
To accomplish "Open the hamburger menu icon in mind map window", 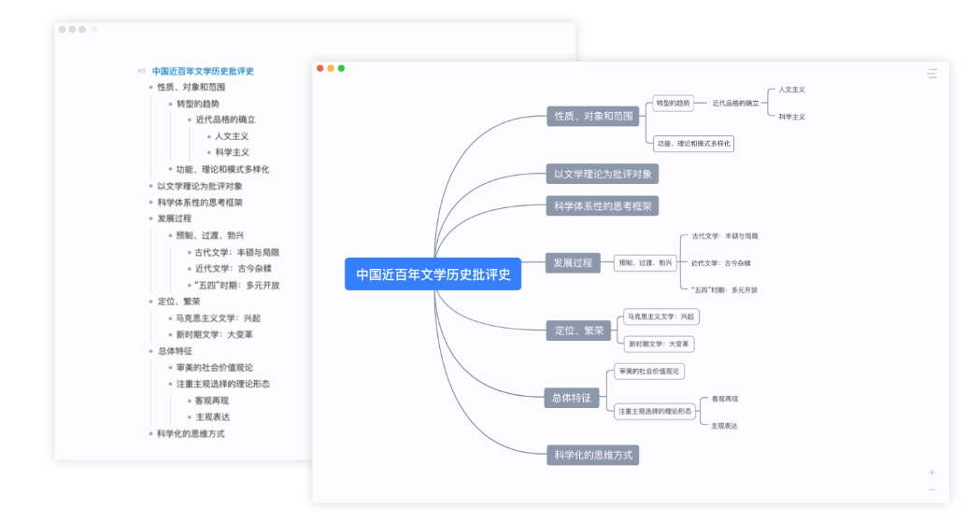I will (931, 74).
